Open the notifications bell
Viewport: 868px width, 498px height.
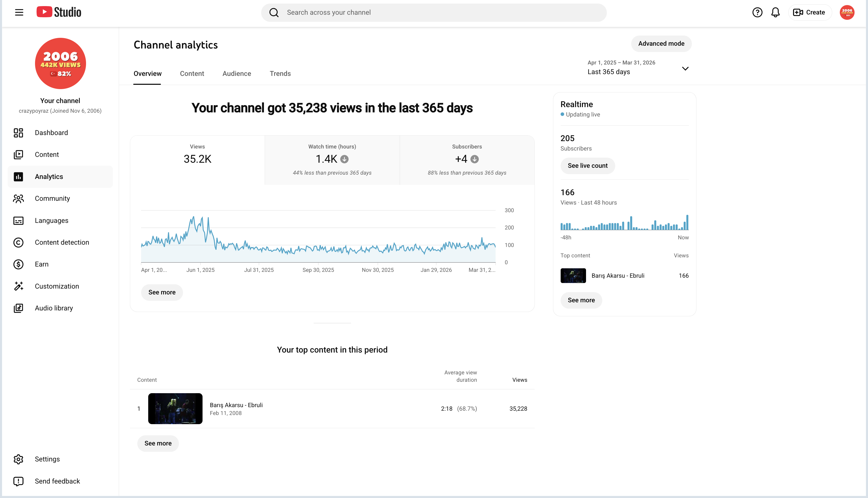click(775, 13)
